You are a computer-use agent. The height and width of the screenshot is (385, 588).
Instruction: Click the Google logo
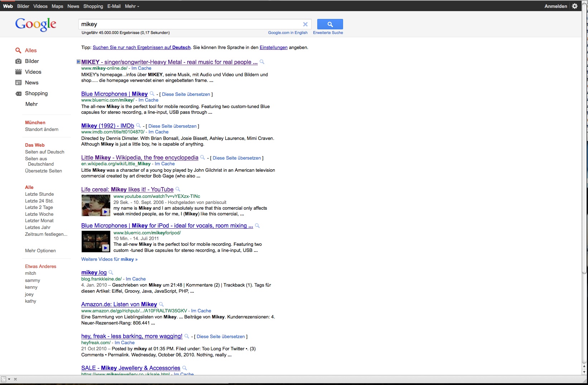35,24
